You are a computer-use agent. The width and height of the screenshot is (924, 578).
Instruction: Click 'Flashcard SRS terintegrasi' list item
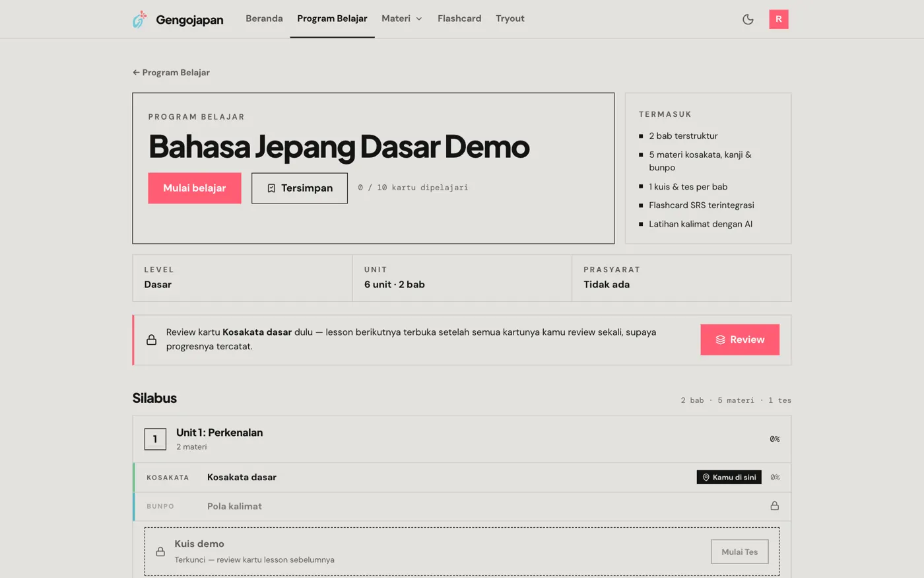[x=702, y=205]
